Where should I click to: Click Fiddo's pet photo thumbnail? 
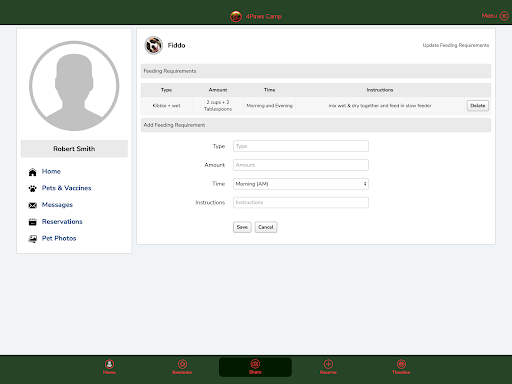153,45
